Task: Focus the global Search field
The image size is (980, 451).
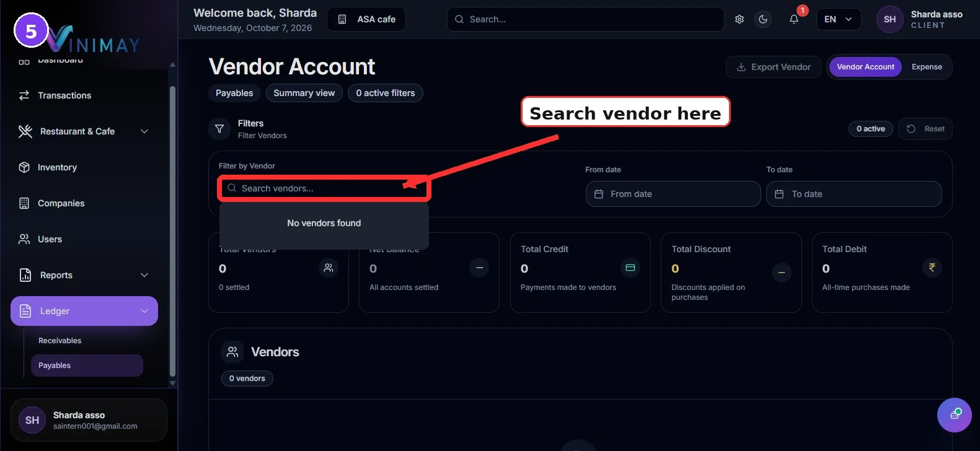Action: click(585, 19)
